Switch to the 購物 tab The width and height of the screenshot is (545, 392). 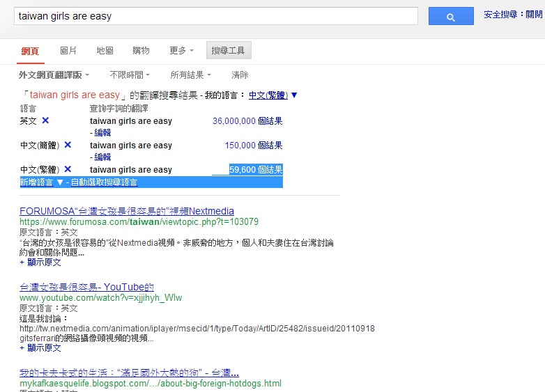(x=141, y=51)
